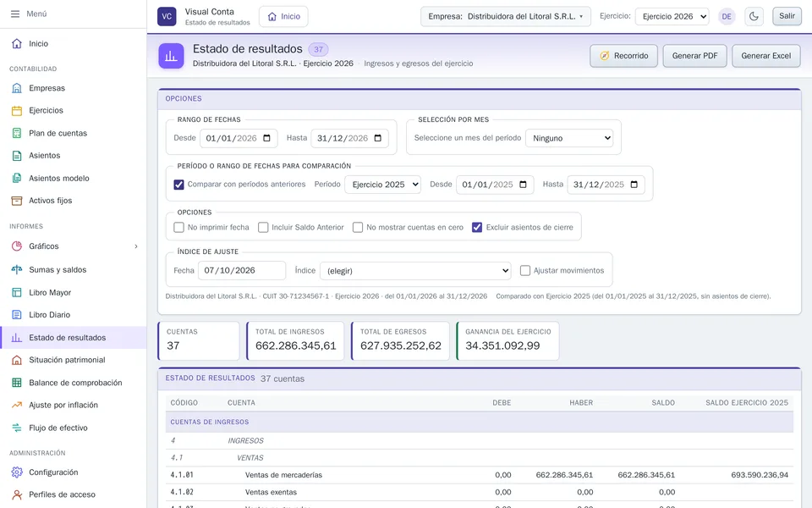The image size is (812, 508).
Task: Open the Período Ejercicio 2025 dropdown
Action: (x=382, y=185)
